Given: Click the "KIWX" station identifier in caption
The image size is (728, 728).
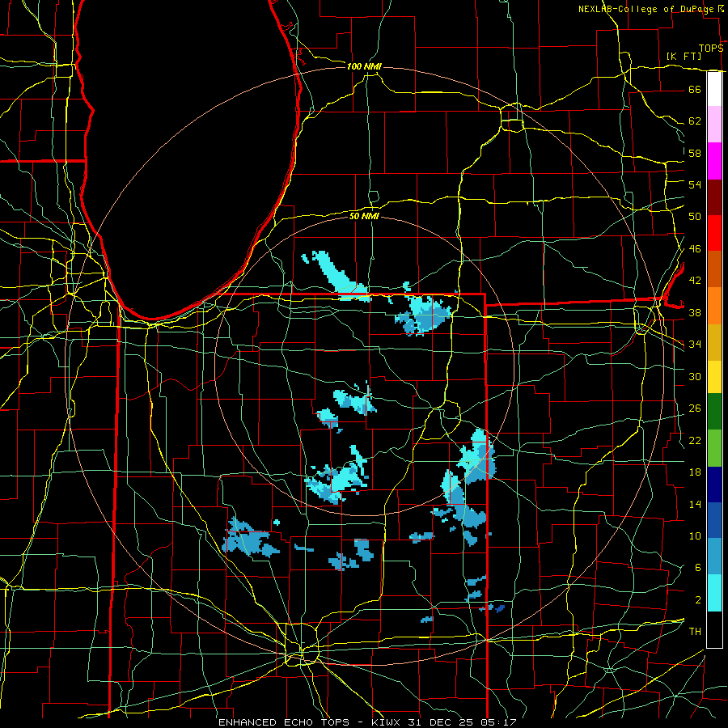Looking at the screenshot, I should pyautogui.click(x=387, y=722).
